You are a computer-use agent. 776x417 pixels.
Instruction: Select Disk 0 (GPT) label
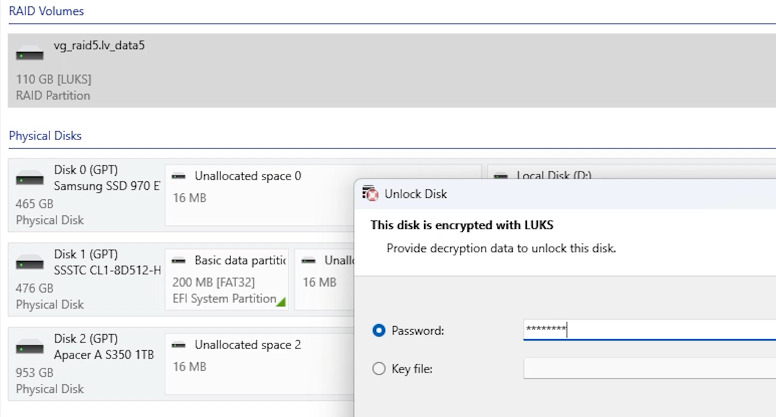coord(86,170)
